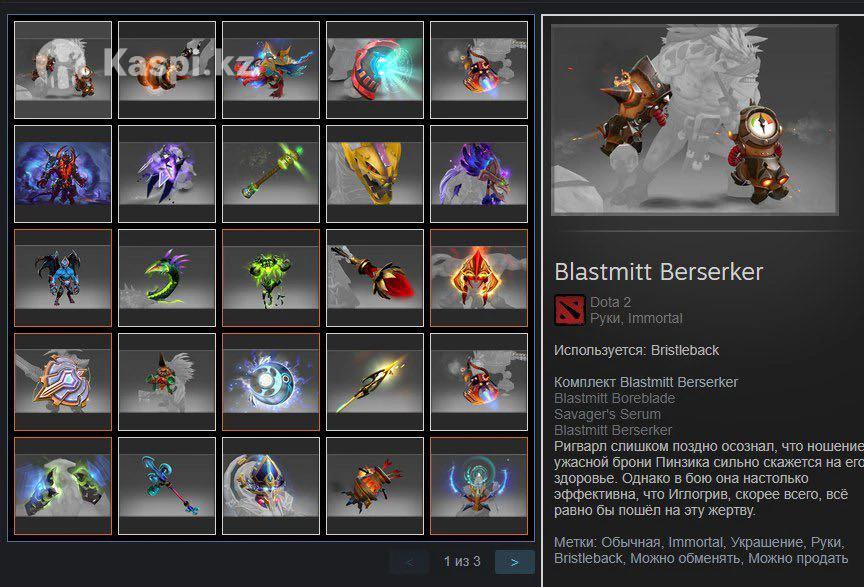Select the teal ornate staff item
This screenshot has width=864, height=587.
pyautogui.click(x=167, y=486)
